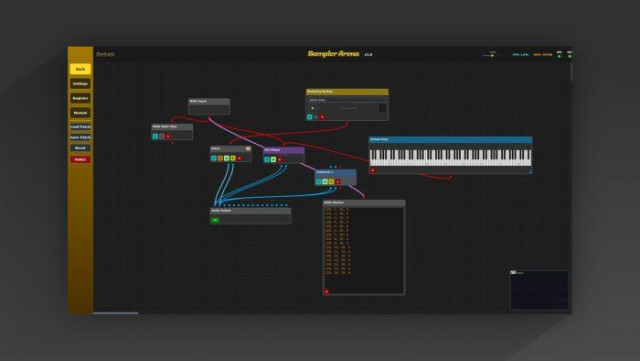Open the Manual from sidebar

coord(80,113)
